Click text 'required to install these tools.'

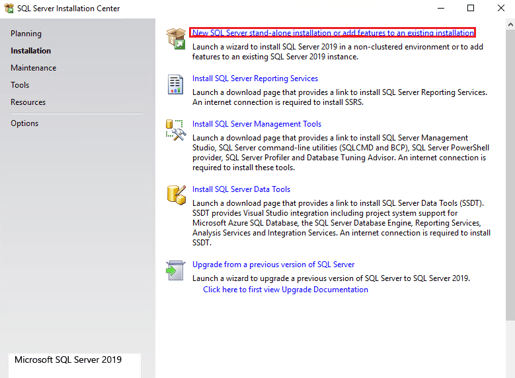pyautogui.click(x=243, y=168)
